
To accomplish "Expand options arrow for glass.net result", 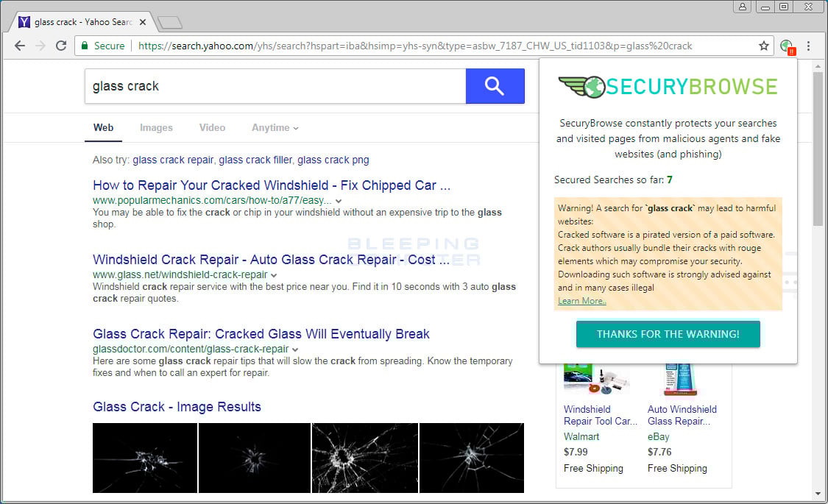I will tap(274, 275).
